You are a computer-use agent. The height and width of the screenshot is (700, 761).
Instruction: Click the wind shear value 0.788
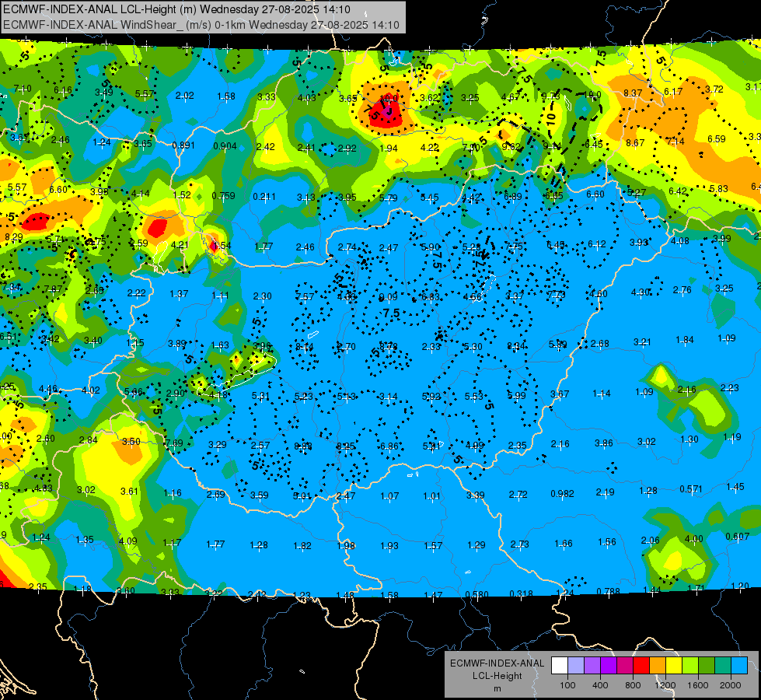pos(608,591)
